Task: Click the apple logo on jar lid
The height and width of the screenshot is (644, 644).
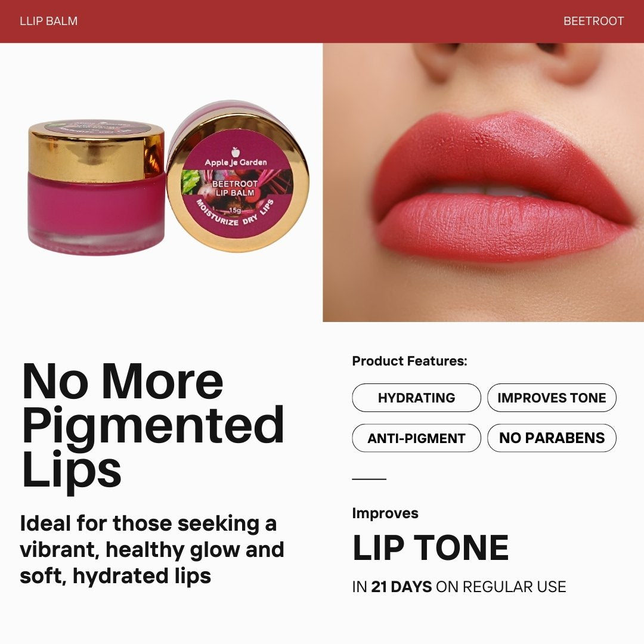Action: click(236, 152)
